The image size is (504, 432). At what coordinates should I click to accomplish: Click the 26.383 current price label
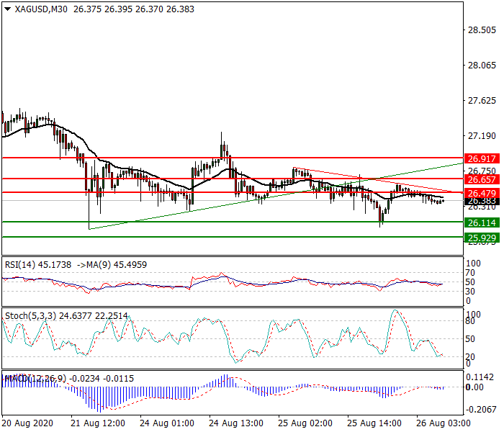[482, 201]
